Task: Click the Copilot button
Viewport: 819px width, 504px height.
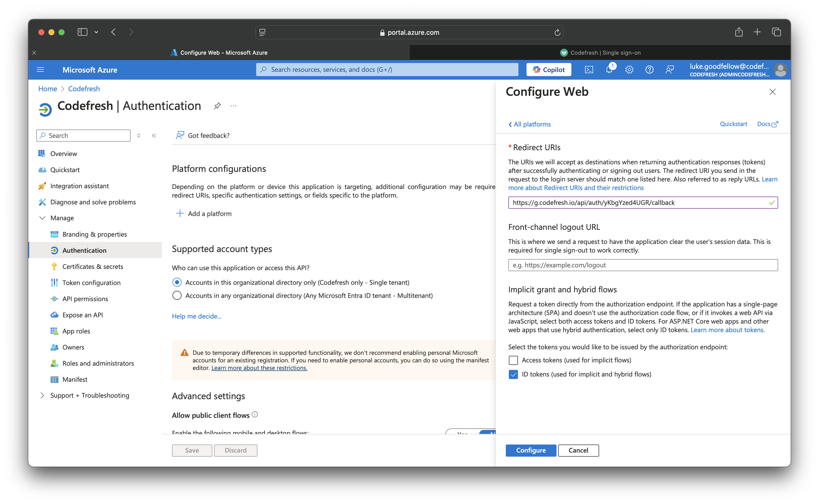Action: coord(548,70)
